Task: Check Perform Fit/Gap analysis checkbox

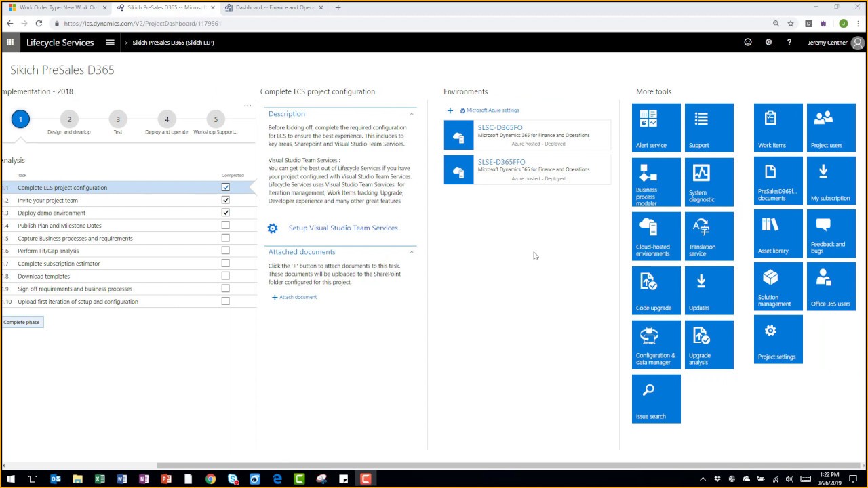Action: pos(225,250)
